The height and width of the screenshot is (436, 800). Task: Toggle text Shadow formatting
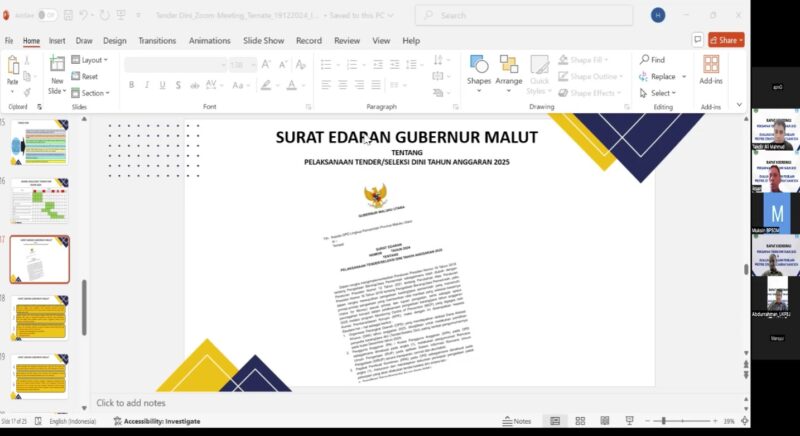tap(178, 85)
